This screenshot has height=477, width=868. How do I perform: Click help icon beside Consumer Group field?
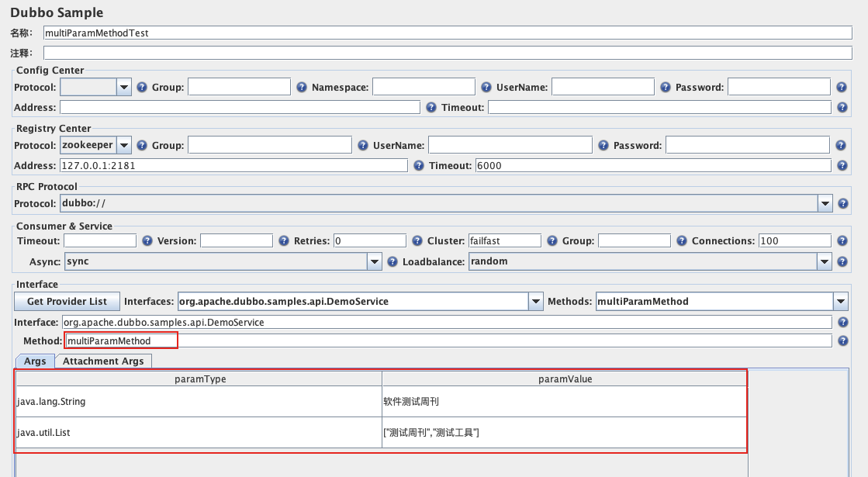click(682, 240)
